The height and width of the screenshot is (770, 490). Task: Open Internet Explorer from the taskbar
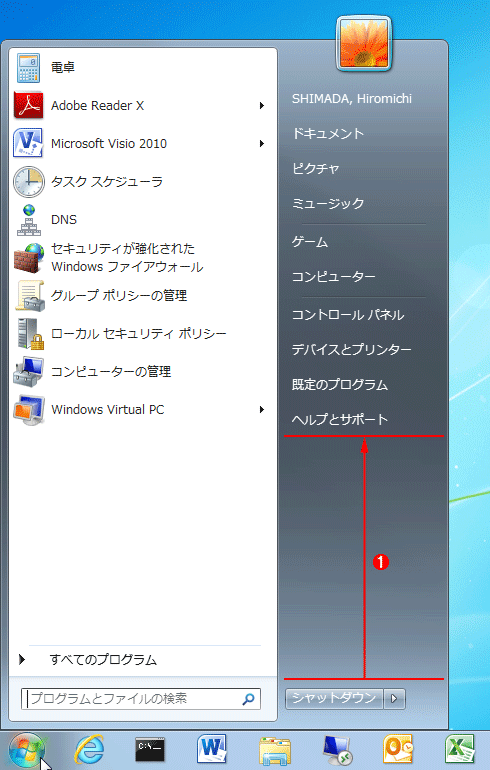[89, 750]
